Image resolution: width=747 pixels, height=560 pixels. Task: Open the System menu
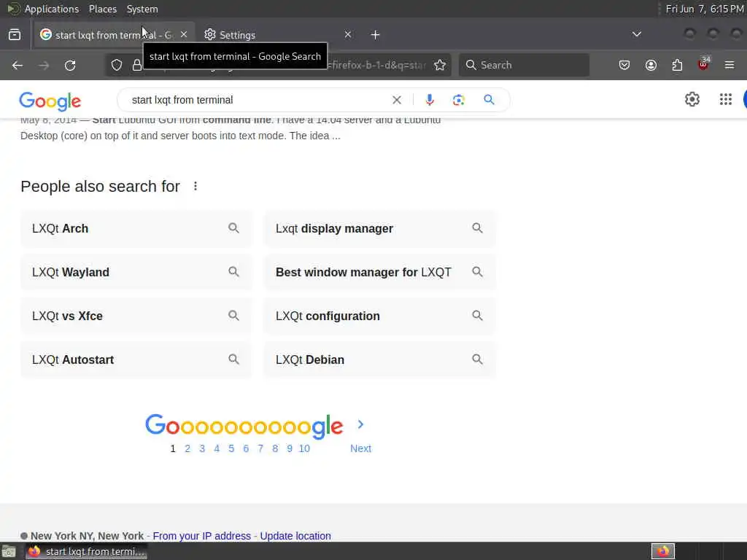[142, 9]
